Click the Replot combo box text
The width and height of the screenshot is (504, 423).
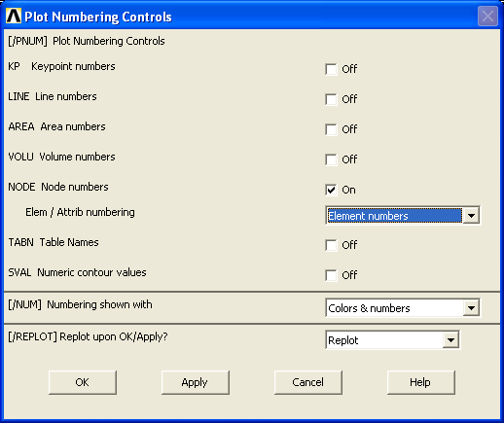tap(343, 340)
